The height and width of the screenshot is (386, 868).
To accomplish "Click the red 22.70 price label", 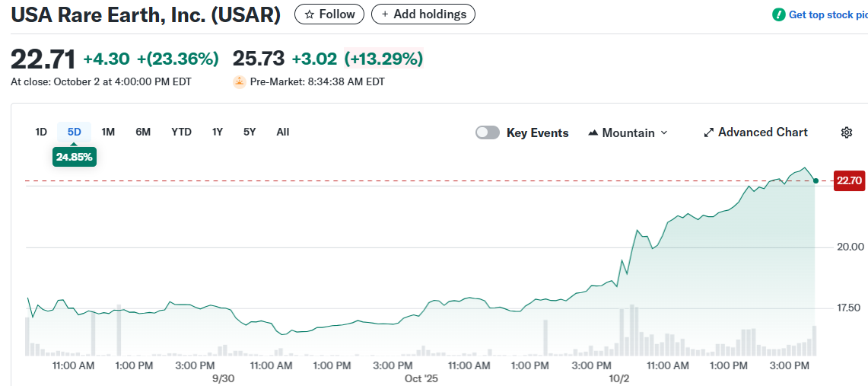I will [849, 180].
